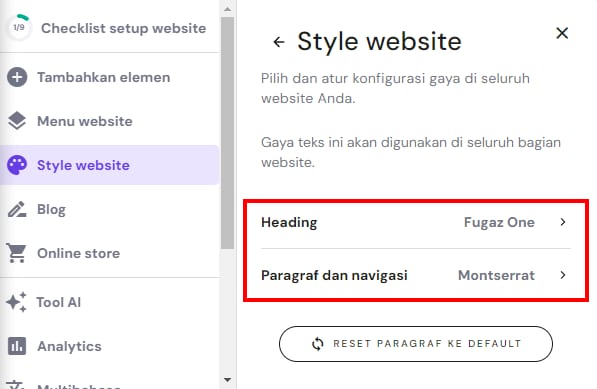Go back using the left arrow
The height and width of the screenshot is (389, 597).
pyautogui.click(x=279, y=42)
